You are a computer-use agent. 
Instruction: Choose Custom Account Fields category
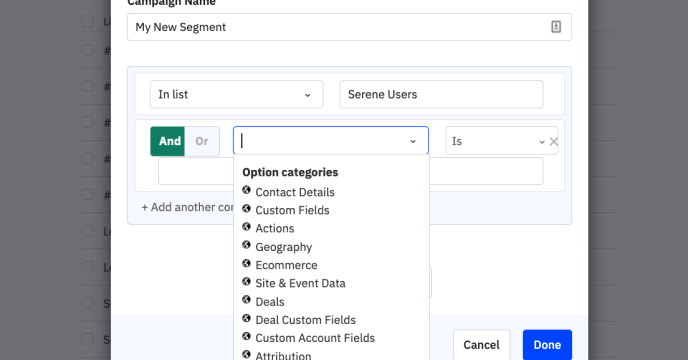pos(315,338)
